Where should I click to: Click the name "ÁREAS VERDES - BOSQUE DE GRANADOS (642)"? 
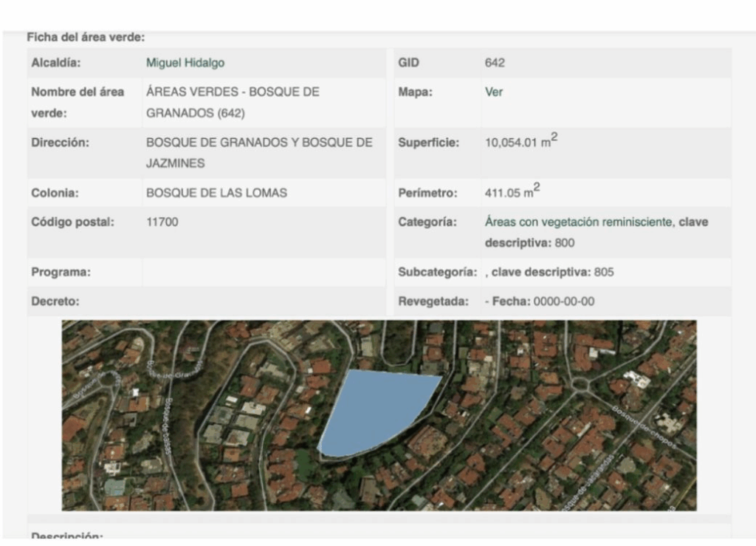point(233,103)
